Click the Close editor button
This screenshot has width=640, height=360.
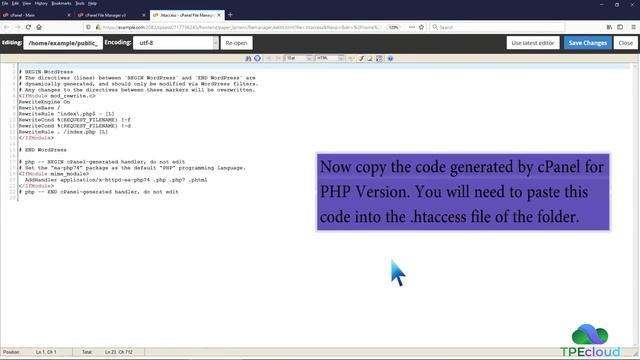tap(625, 43)
